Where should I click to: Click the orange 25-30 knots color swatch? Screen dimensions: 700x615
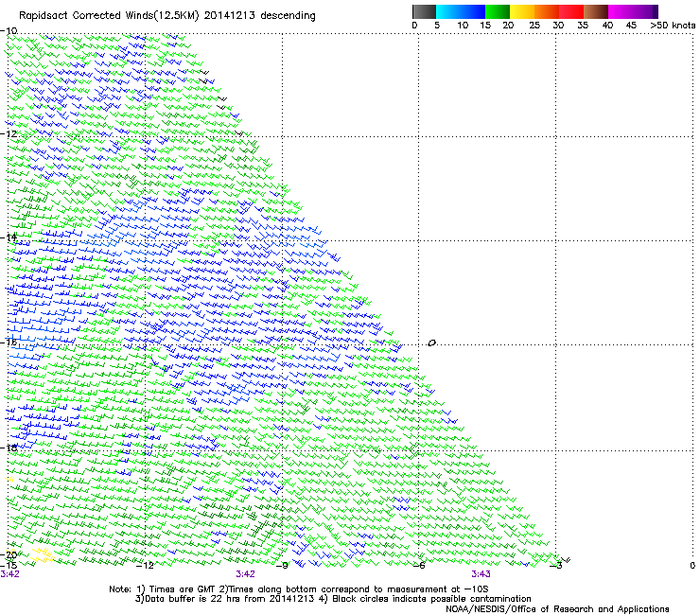547,11
